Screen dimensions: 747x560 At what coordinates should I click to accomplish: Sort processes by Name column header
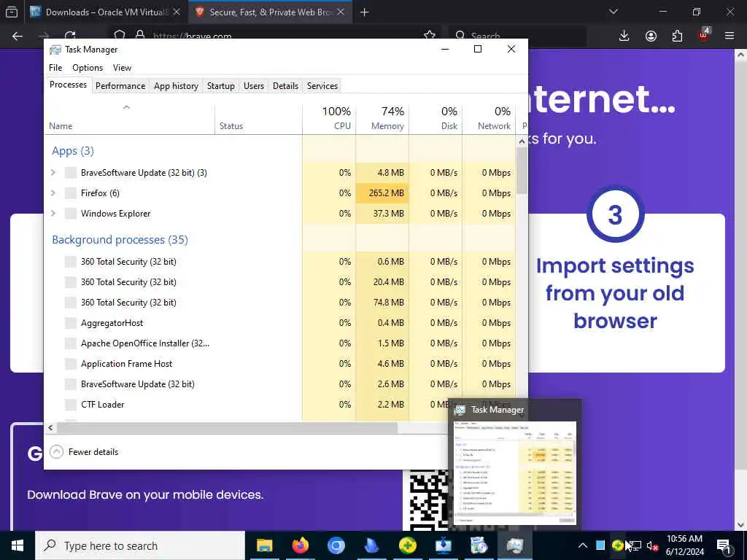130,117
